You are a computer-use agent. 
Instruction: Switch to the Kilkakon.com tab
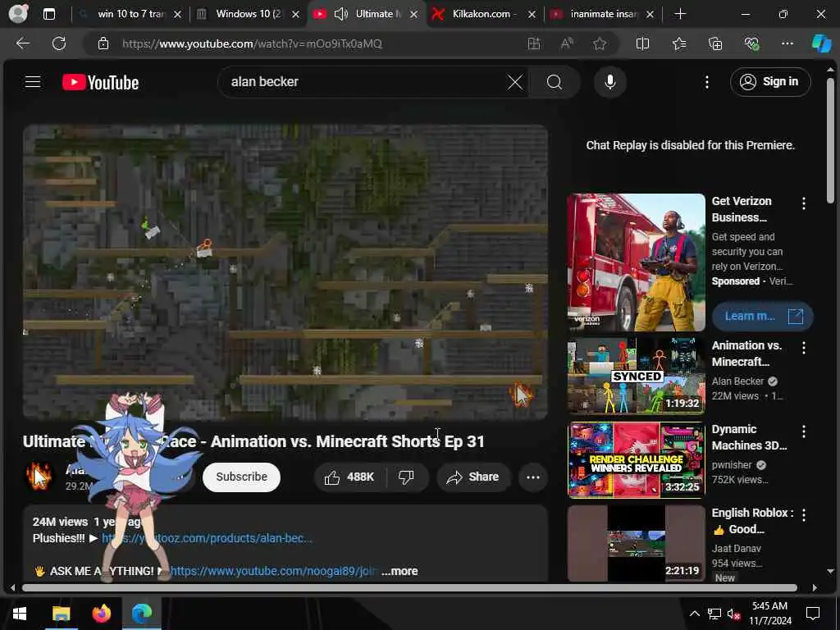coord(484,14)
